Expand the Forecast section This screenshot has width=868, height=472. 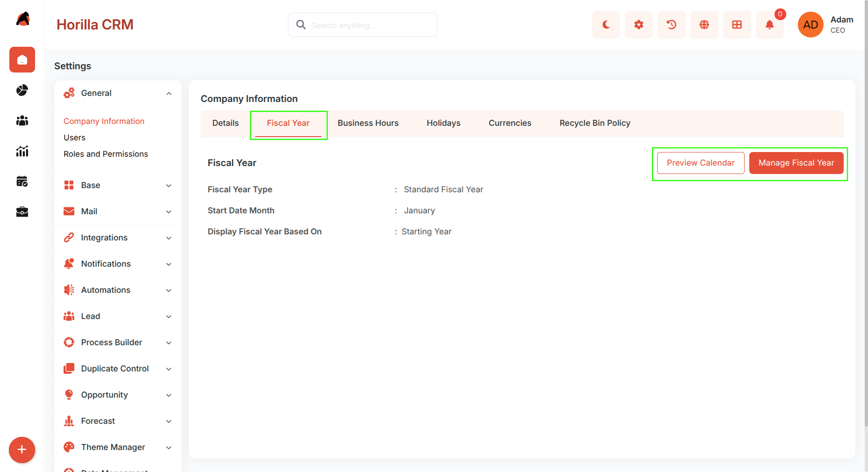point(118,421)
